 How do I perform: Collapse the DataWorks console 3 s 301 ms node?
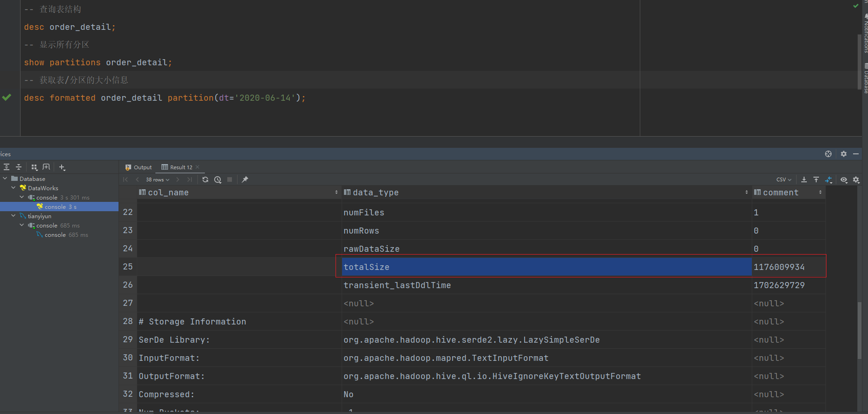point(22,197)
